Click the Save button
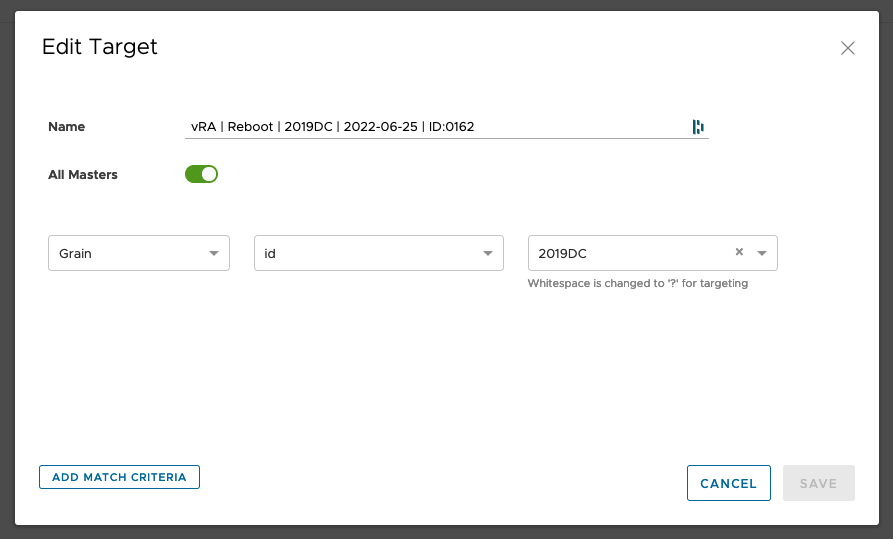 click(x=818, y=483)
